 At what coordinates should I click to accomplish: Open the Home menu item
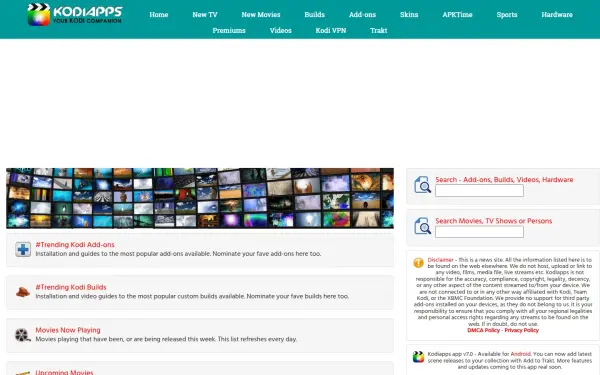point(159,15)
